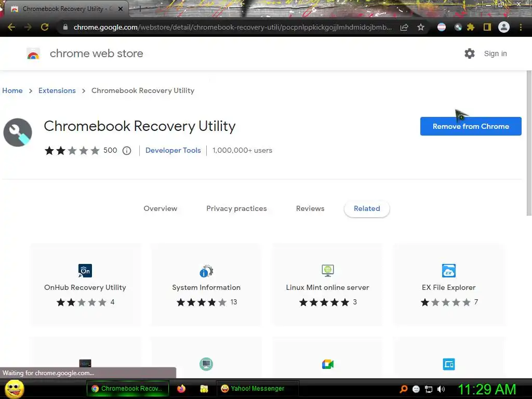The width and height of the screenshot is (532, 399).
Task: Open EX File Explorer extension title
Action: 448,287
